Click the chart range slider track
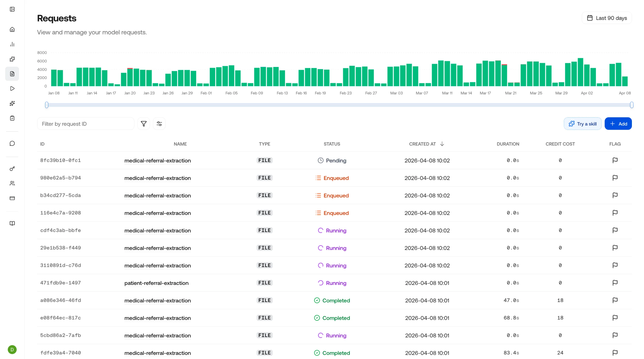 339,105
